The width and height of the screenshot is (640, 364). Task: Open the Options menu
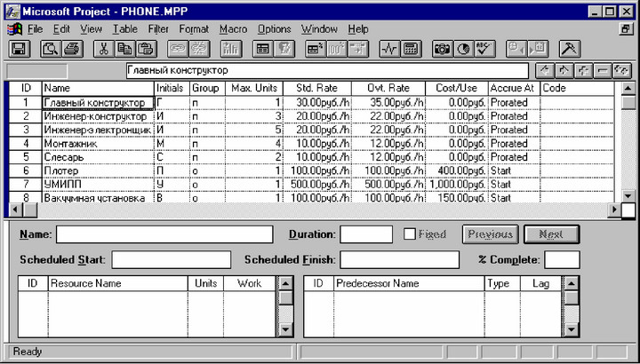coord(275,29)
